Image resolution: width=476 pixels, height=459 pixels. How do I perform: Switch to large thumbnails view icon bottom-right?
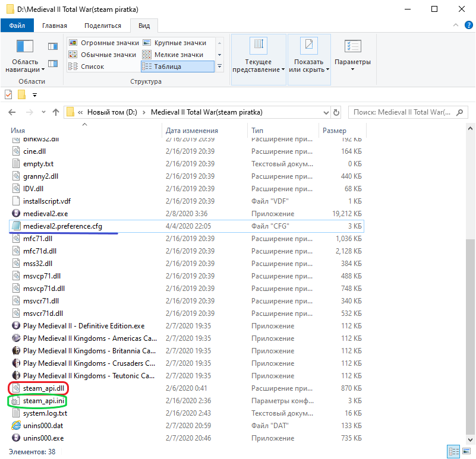466,451
